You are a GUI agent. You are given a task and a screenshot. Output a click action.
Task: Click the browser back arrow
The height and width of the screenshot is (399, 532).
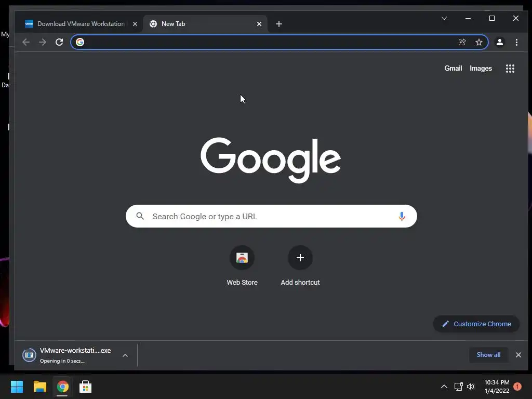coord(26,42)
